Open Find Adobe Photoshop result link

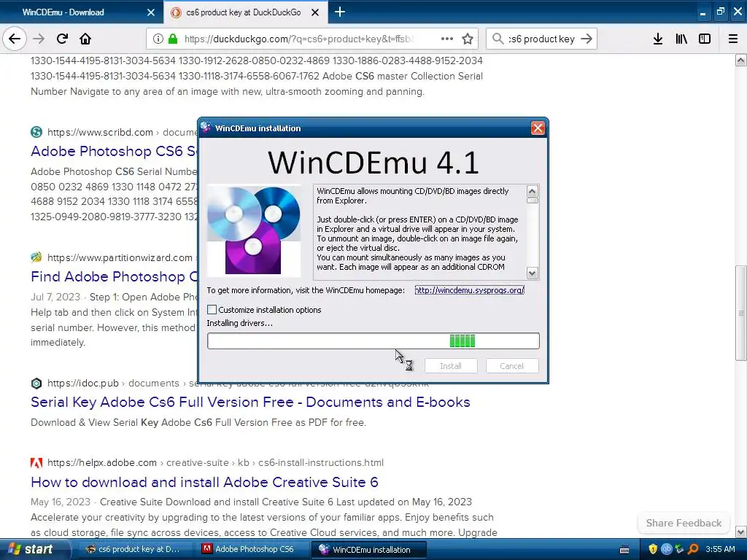point(114,276)
